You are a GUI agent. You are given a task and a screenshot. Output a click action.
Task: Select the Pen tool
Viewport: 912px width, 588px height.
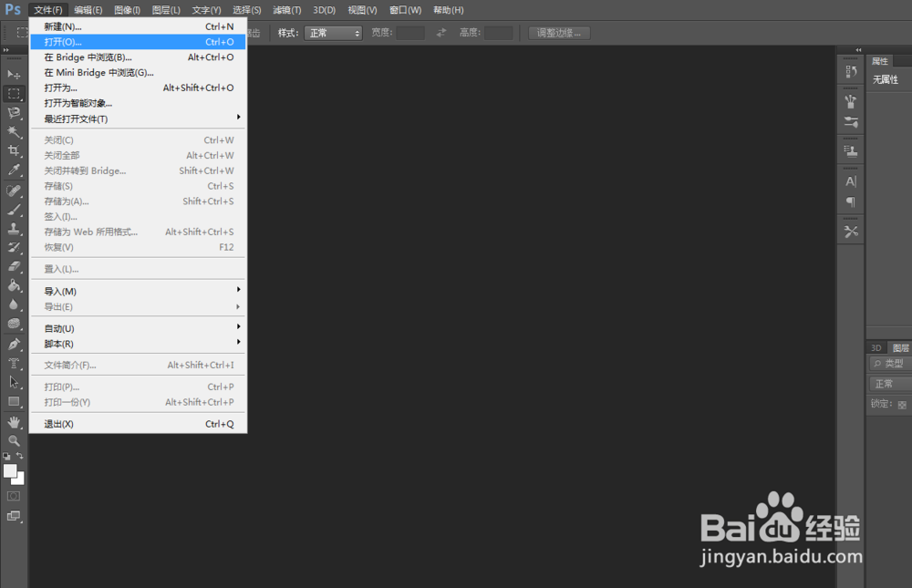coord(14,345)
